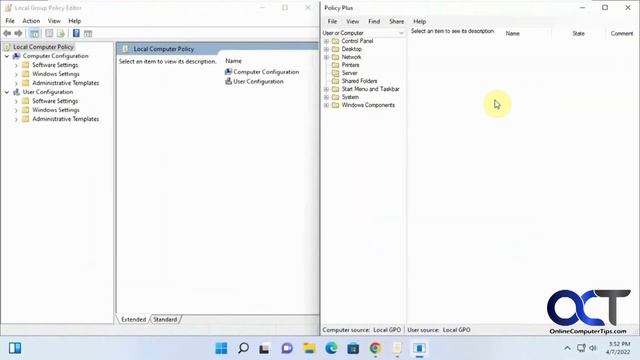640x360 pixels.
Task: Open the File menu in Policy Plus
Action: [332, 21]
